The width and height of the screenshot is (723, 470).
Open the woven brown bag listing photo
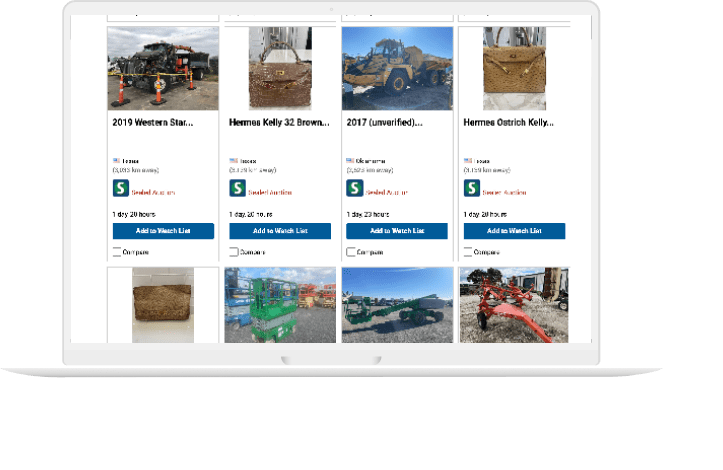[163, 305]
